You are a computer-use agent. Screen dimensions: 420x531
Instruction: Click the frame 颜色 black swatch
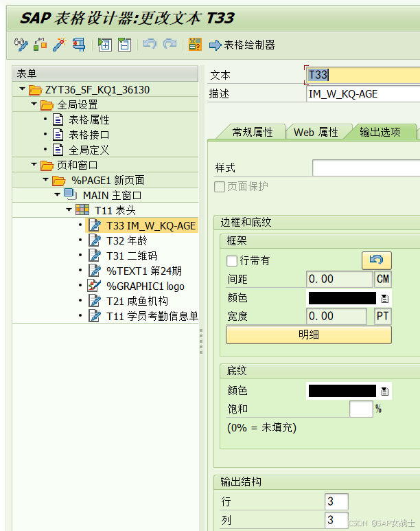[342, 298]
